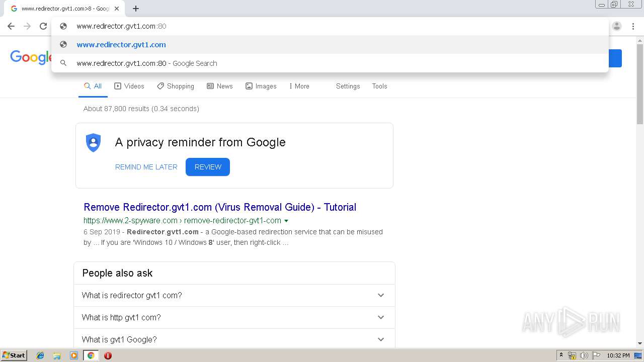This screenshot has width=644, height=362.
Task: Click the REVIEW button
Action: [208, 167]
